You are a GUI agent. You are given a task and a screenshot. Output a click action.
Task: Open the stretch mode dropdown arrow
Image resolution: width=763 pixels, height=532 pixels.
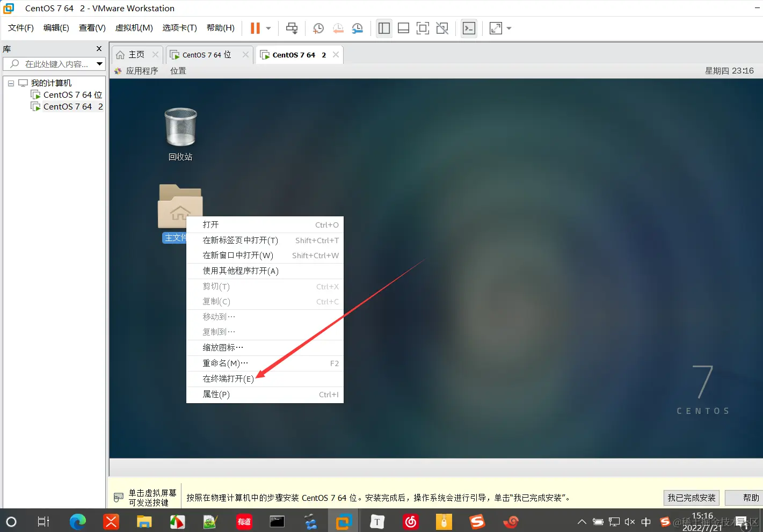tap(508, 28)
